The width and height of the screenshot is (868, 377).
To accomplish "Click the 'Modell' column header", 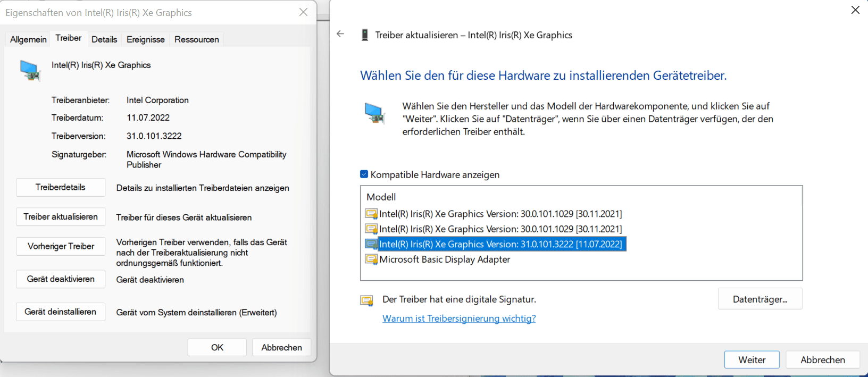I will (x=381, y=197).
